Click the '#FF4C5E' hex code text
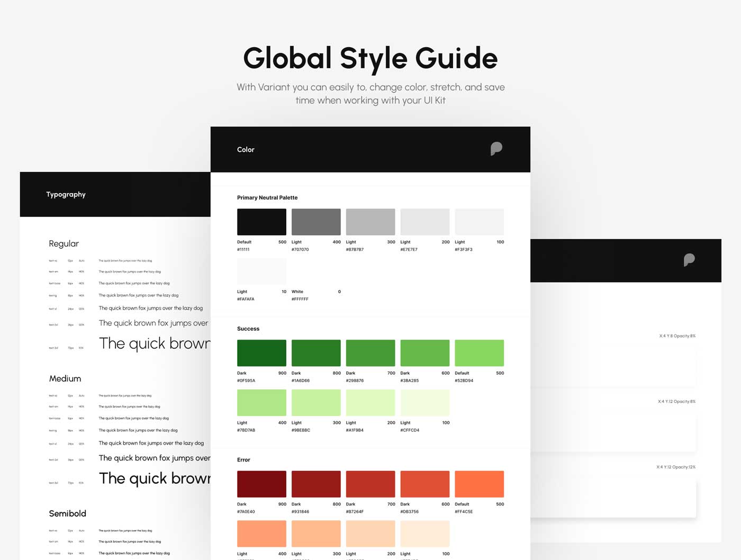This screenshot has height=560, width=741. tap(464, 512)
